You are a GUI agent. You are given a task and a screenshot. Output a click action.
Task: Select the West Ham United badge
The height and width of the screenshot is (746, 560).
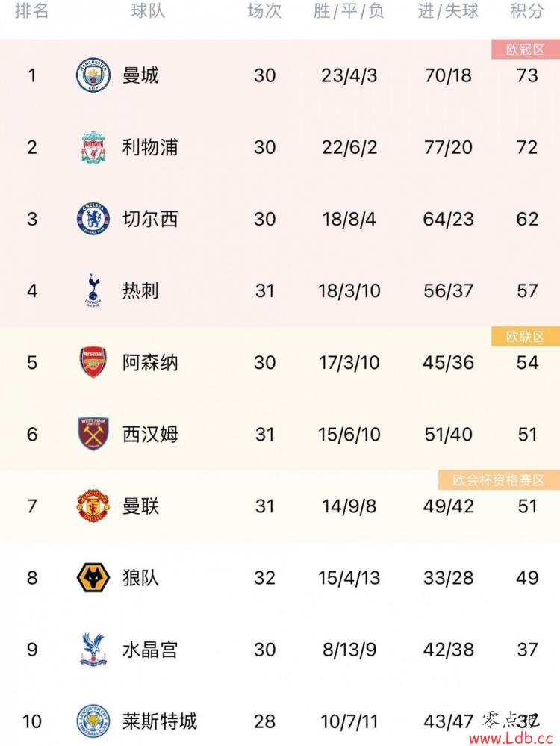pyautogui.click(x=93, y=434)
